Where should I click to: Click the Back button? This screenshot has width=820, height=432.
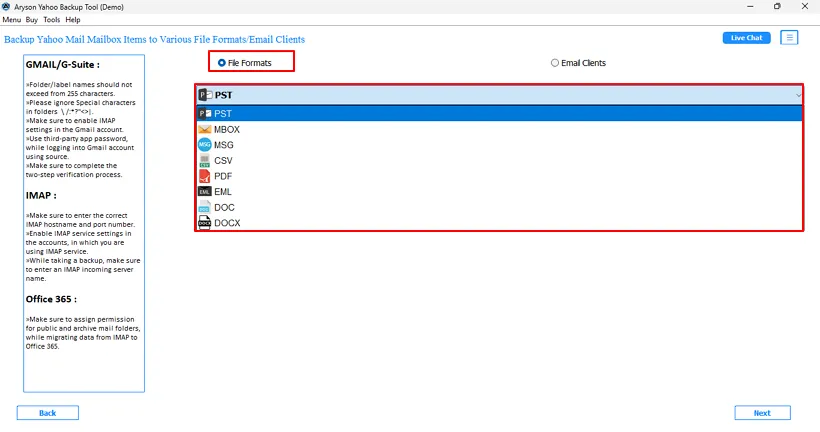[x=48, y=413]
